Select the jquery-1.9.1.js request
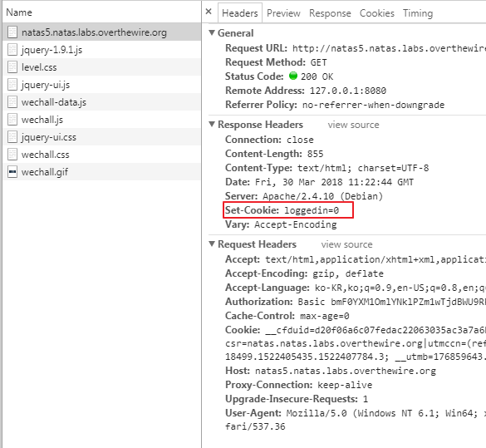 [101, 50]
